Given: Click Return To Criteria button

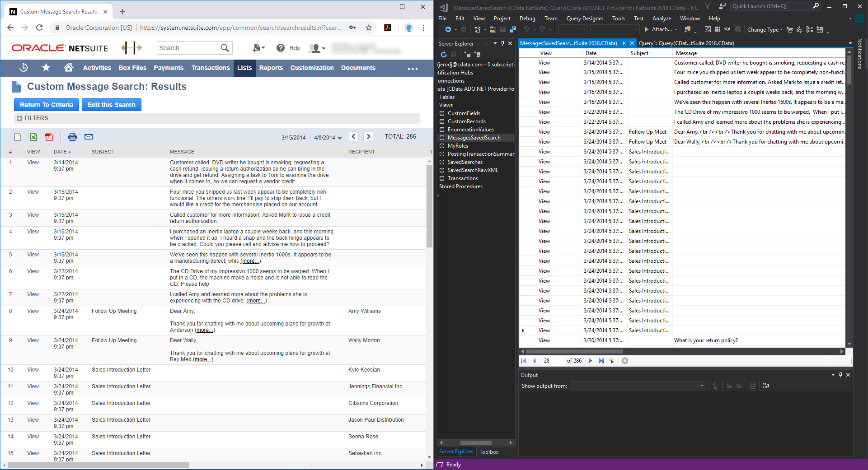Looking at the screenshot, I should [x=47, y=105].
